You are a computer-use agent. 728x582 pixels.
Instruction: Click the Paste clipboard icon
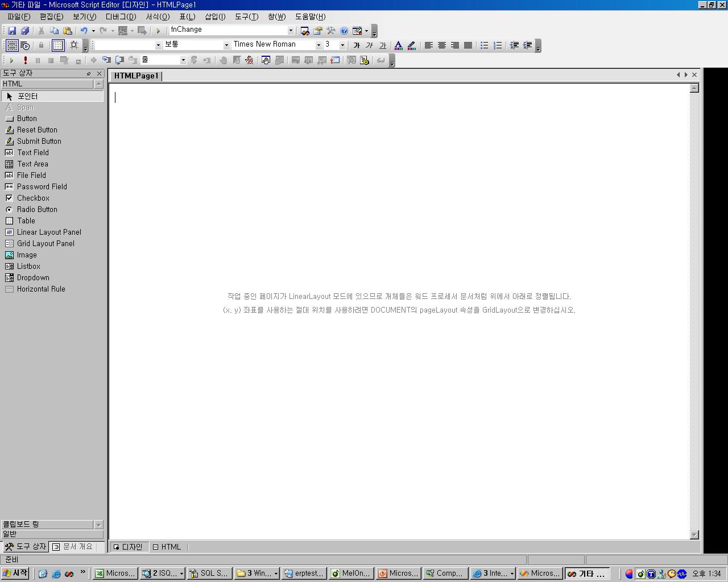(x=67, y=31)
